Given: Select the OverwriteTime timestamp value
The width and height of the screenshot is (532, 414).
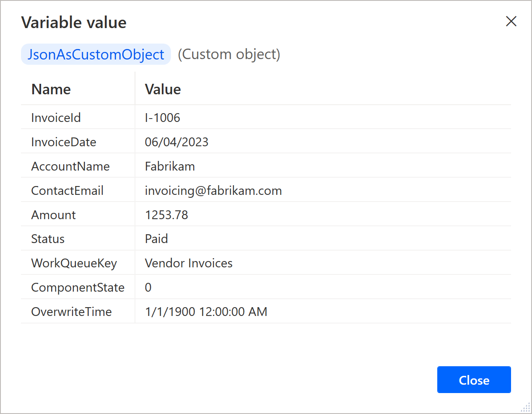Looking at the screenshot, I should point(206,312).
